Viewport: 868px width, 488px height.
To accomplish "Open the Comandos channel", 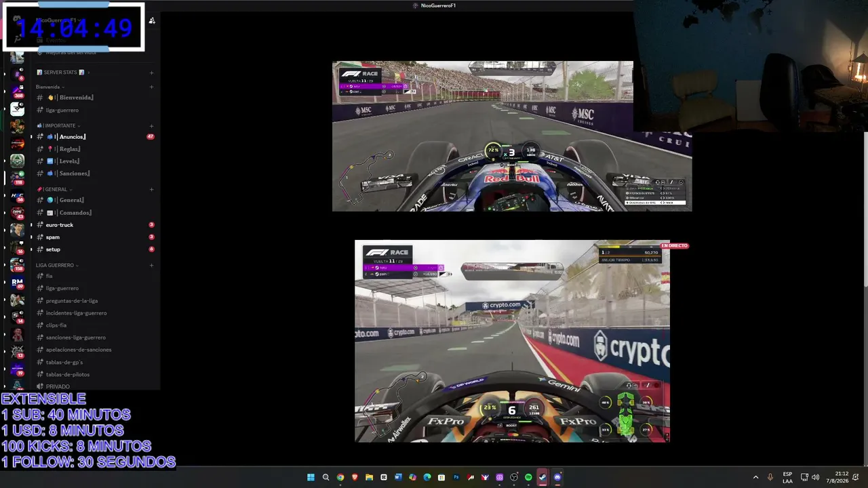I will pyautogui.click(x=95, y=213).
